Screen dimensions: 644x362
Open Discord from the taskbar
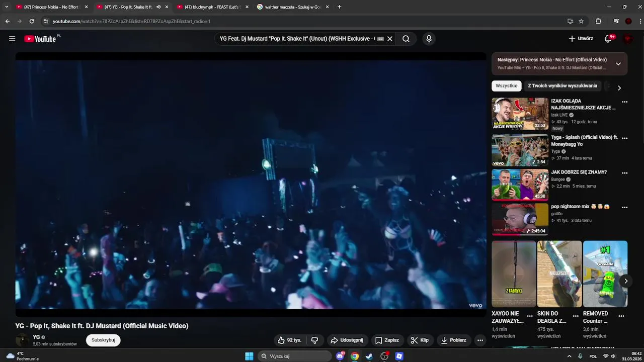340,356
